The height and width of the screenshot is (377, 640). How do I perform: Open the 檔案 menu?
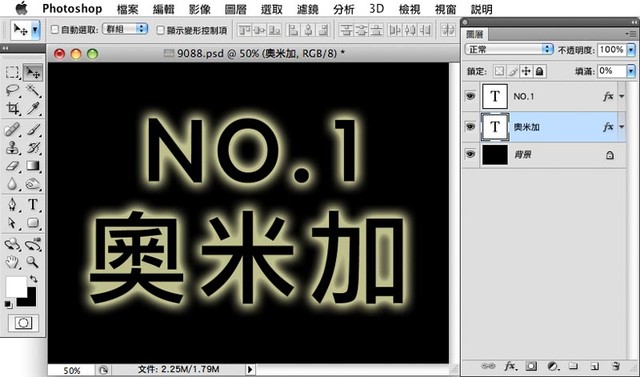coord(128,9)
